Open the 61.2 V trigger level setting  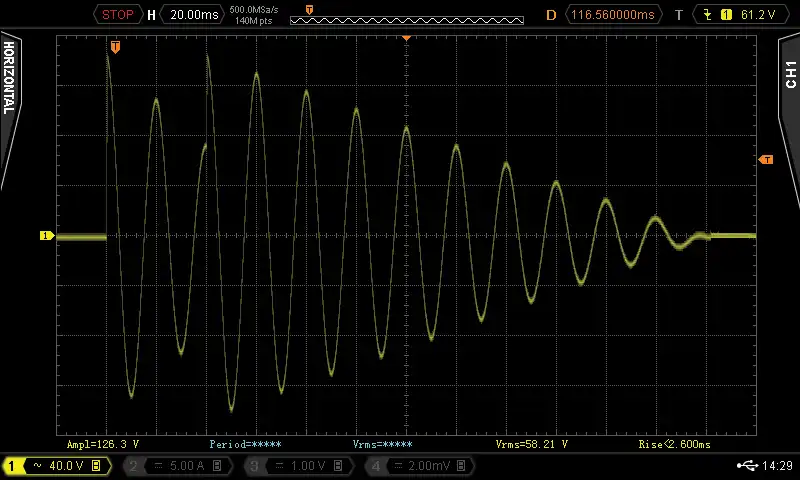point(754,15)
